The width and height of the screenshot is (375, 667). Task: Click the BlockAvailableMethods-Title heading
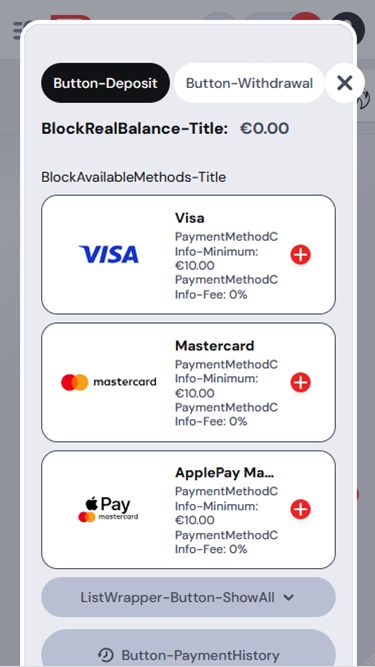click(x=134, y=177)
